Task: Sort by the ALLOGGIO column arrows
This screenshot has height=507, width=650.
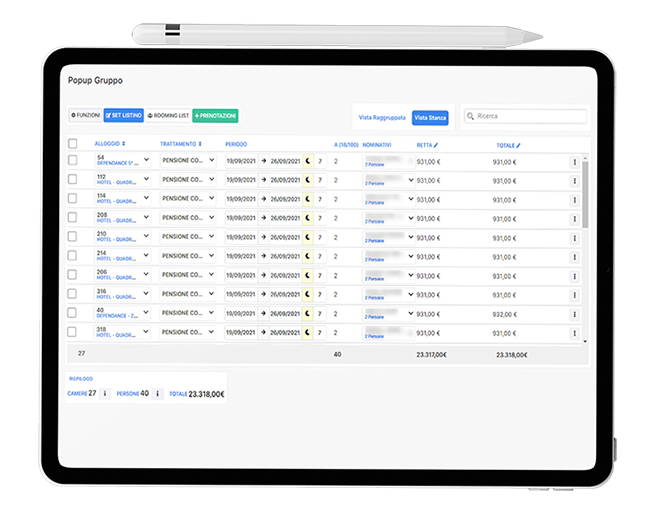Action: (x=124, y=143)
